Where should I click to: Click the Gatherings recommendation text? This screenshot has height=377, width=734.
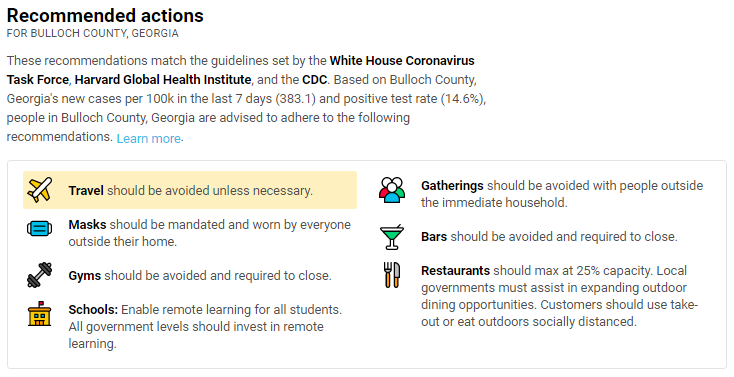point(562,194)
